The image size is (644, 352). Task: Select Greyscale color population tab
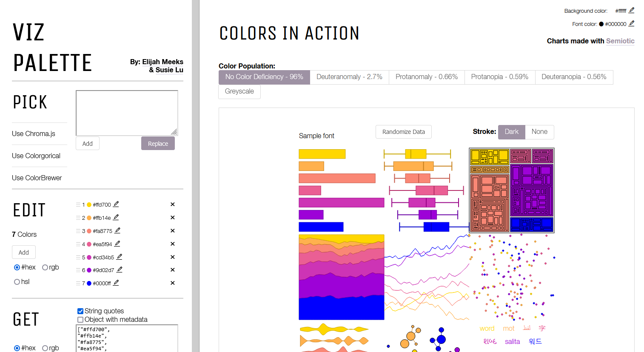239,91
